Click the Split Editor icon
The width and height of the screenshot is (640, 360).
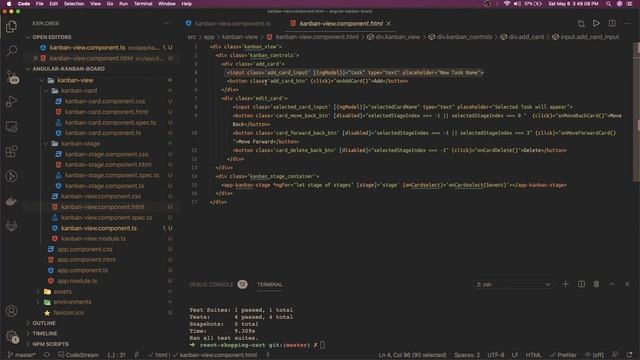[x=612, y=23]
